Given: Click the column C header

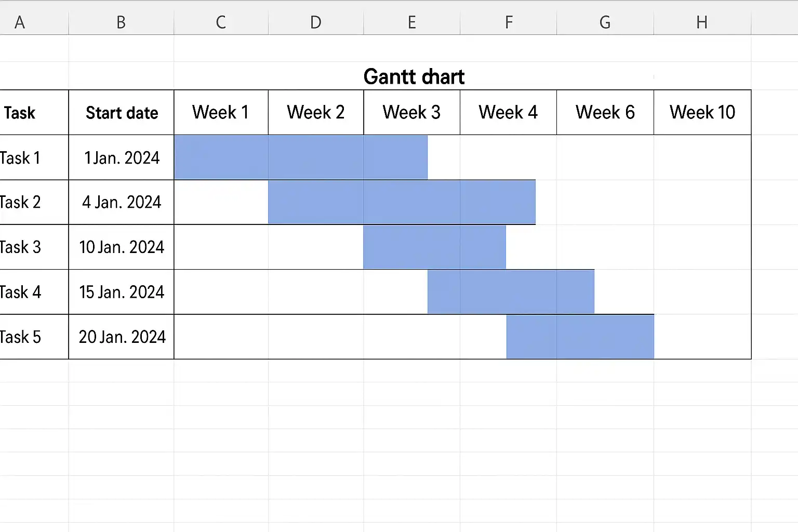Looking at the screenshot, I should (221, 22).
